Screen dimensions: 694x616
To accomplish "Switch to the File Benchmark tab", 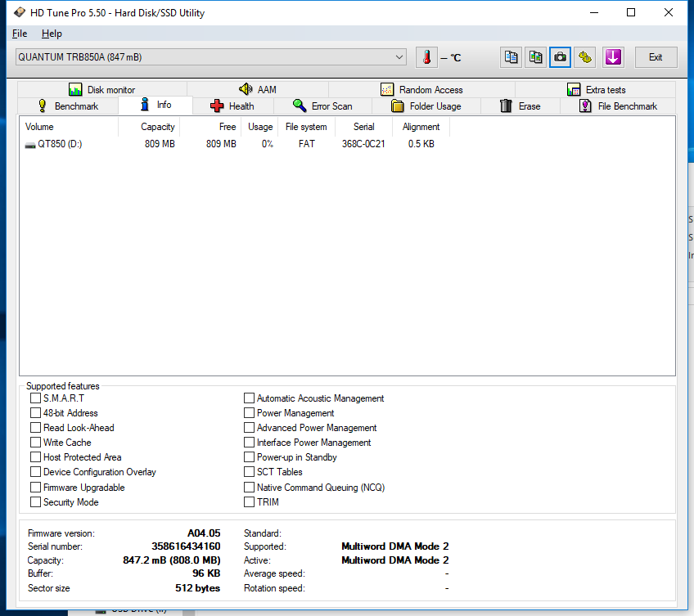I will click(x=619, y=106).
